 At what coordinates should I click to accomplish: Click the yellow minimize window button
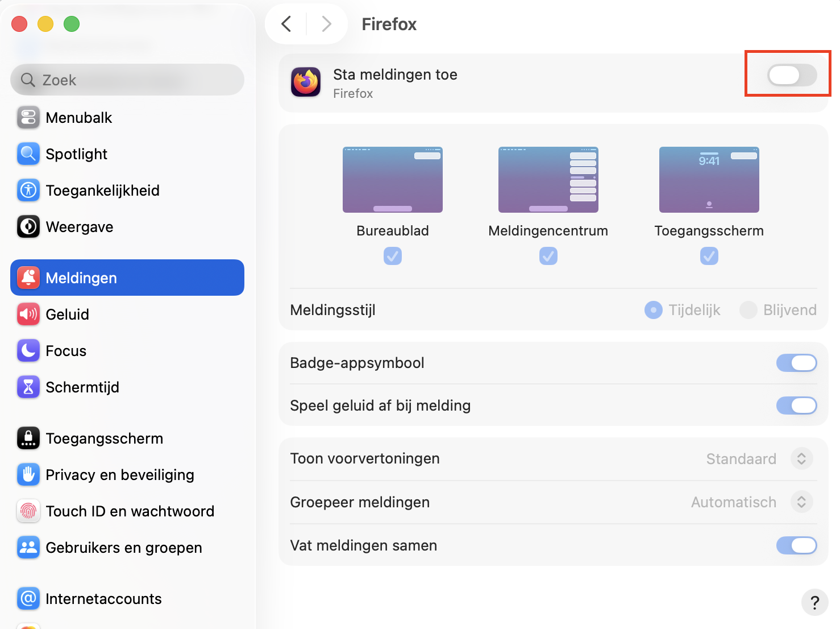tap(45, 24)
